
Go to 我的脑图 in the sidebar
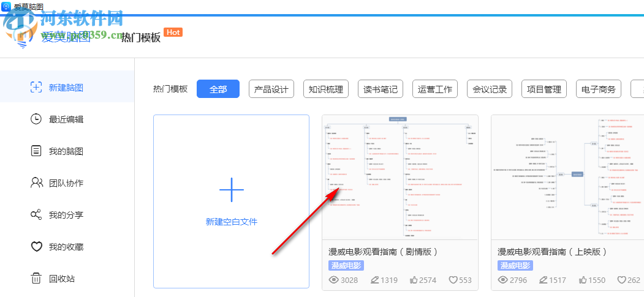pyautogui.click(x=67, y=151)
